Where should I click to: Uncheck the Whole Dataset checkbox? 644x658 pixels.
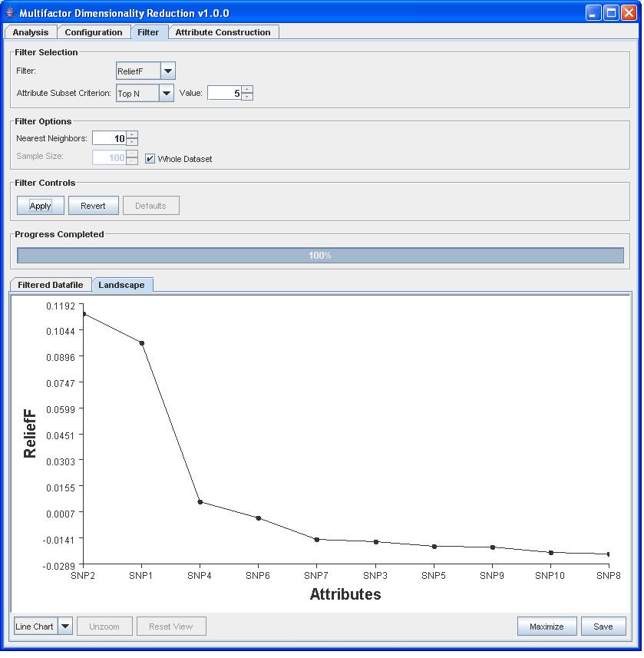click(150, 159)
